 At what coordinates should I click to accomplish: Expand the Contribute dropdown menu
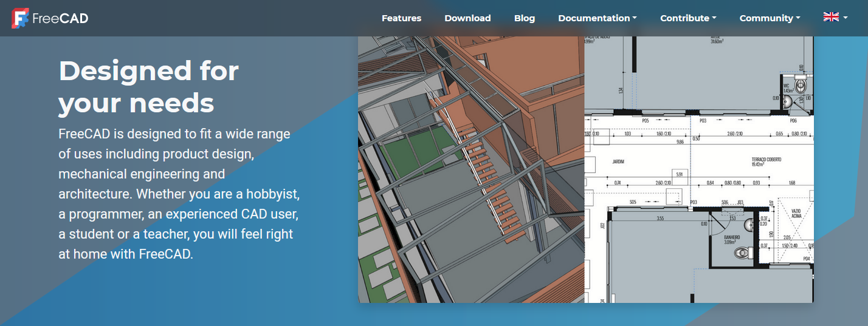click(688, 18)
